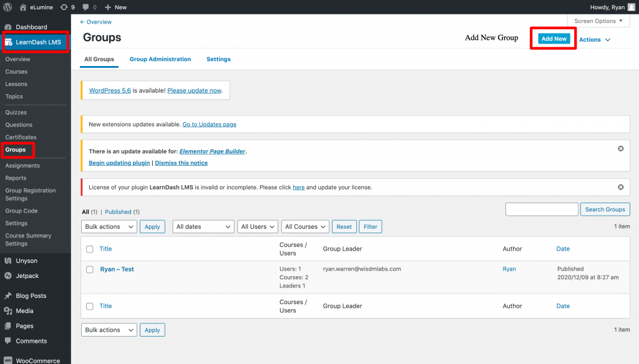The width and height of the screenshot is (639, 364).
Task: Open the Ryan – Test group
Action: point(117,269)
